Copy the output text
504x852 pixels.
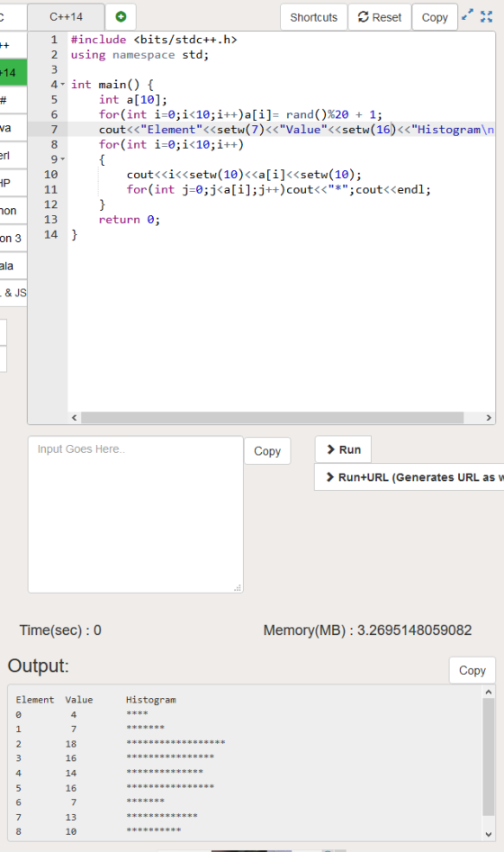(x=472, y=670)
